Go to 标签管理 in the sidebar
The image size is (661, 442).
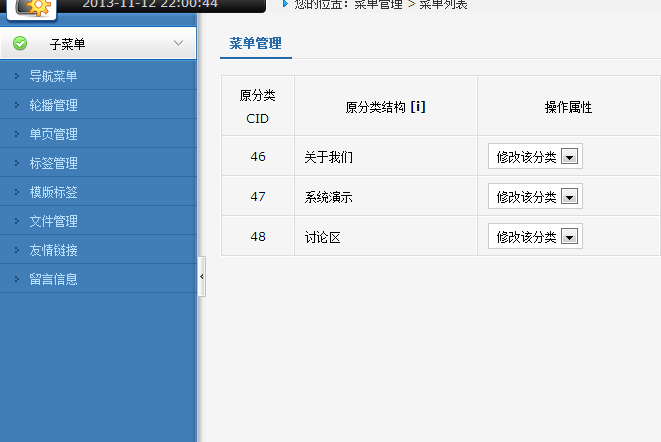(54, 163)
